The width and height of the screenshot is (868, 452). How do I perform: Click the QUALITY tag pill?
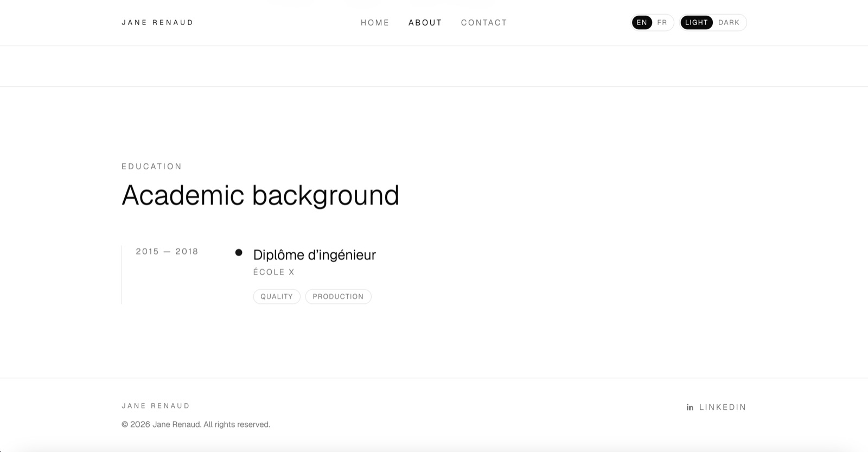pos(277,296)
